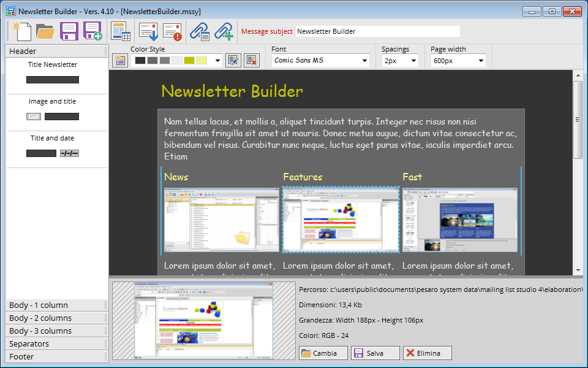Add a new attachment with paperclip plus
588x368 pixels.
(224, 31)
